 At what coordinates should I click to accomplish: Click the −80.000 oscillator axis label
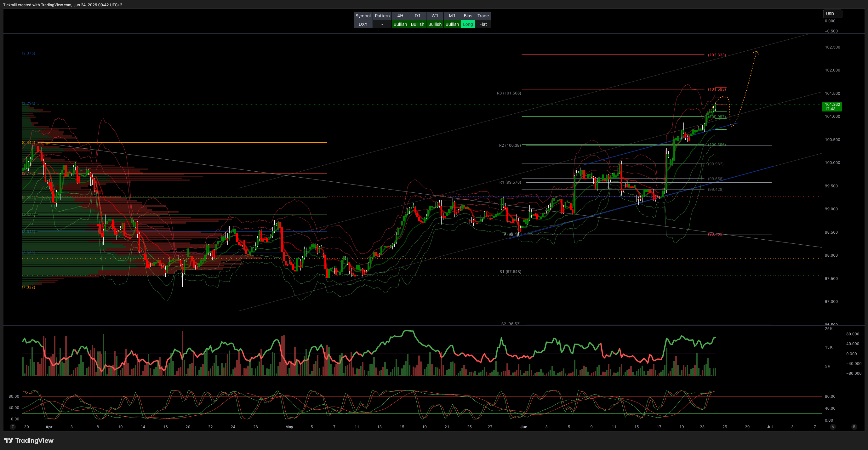(854, 373)
